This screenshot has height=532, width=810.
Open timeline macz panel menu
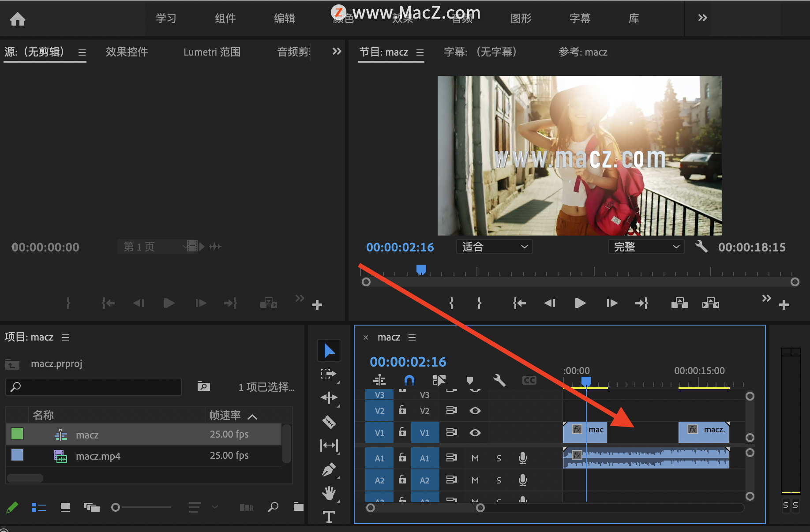pyautogui.click(x=412, y=337)
